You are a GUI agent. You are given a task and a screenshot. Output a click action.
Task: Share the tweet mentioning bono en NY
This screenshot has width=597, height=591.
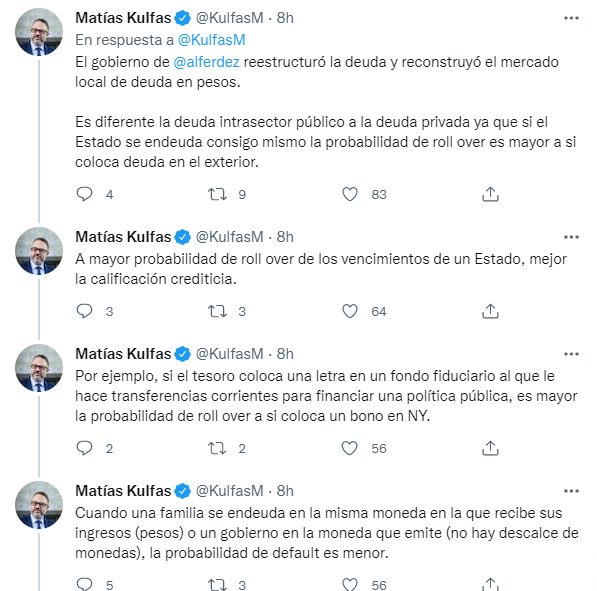click(490, 448)
